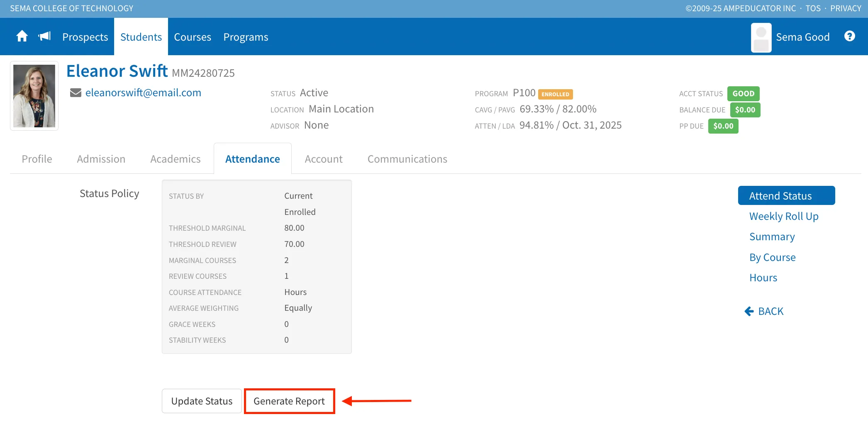
Task: Open the announcements megaphone icon
Action: click(44, 37)
